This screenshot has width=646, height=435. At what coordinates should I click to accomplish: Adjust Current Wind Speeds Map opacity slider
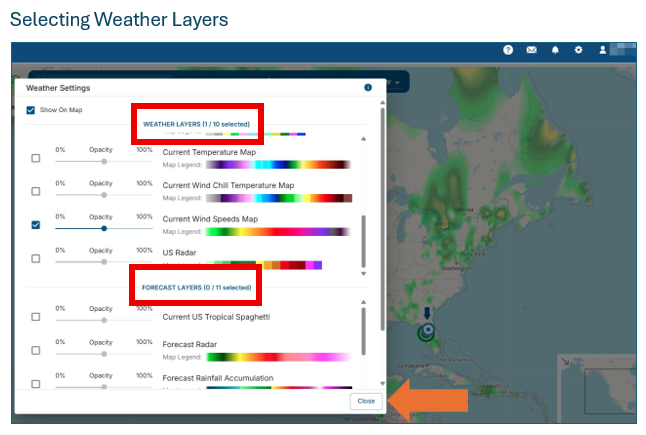[104, 228]
